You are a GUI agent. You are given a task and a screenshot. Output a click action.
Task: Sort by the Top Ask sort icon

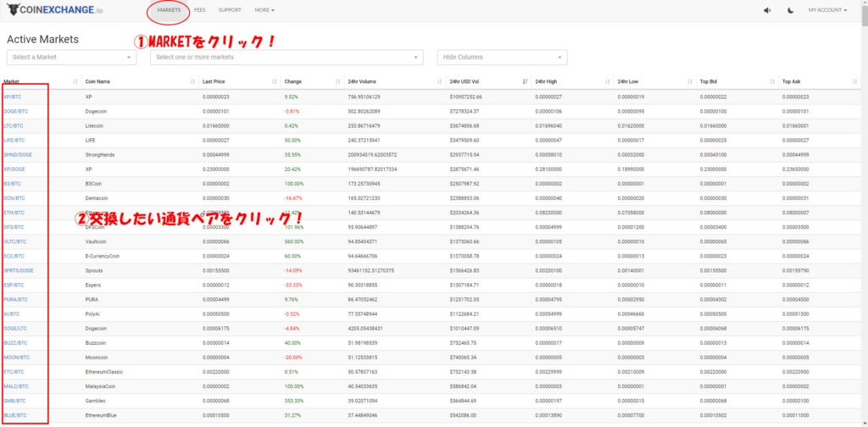click(854, 82)
